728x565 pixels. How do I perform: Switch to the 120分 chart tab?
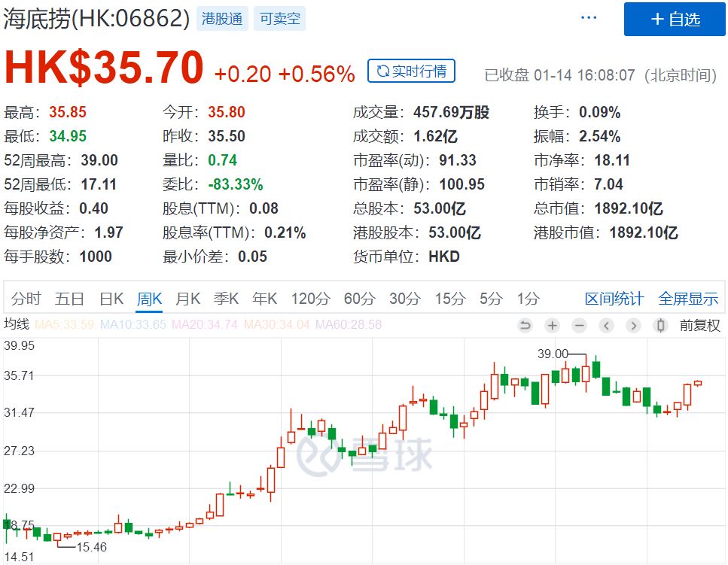310,298
